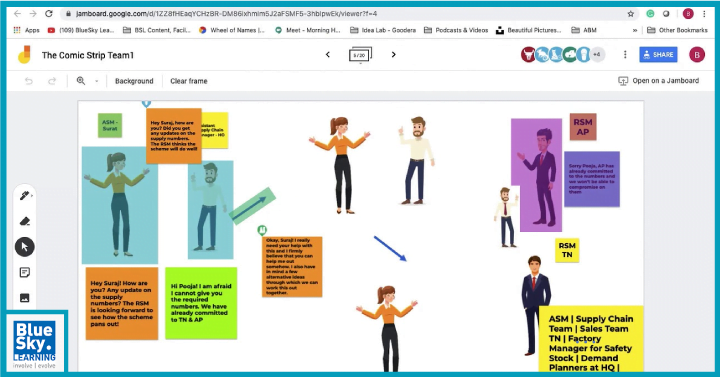The height and width of the screenshot is (377, 720).
Task: Click the green Grammarly extension icon
Action: tap(650, 14)
